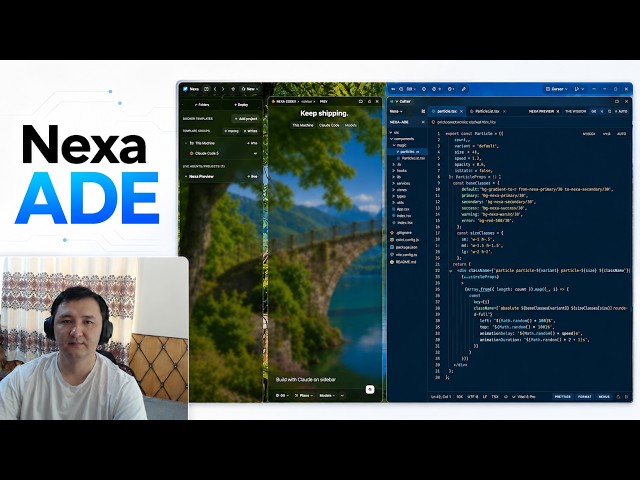The image size is (640, 480).
Task: Click the TSX language status entry
Action: (495, 397)
